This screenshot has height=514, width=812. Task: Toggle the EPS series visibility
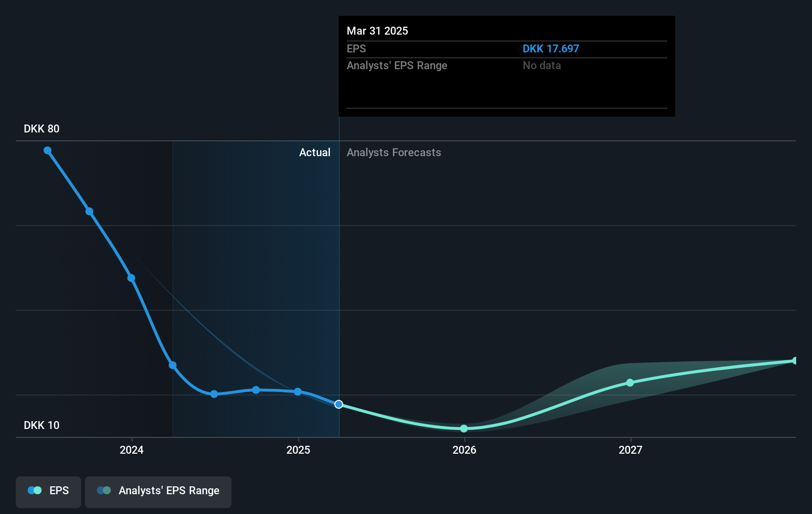coord(48,492)
